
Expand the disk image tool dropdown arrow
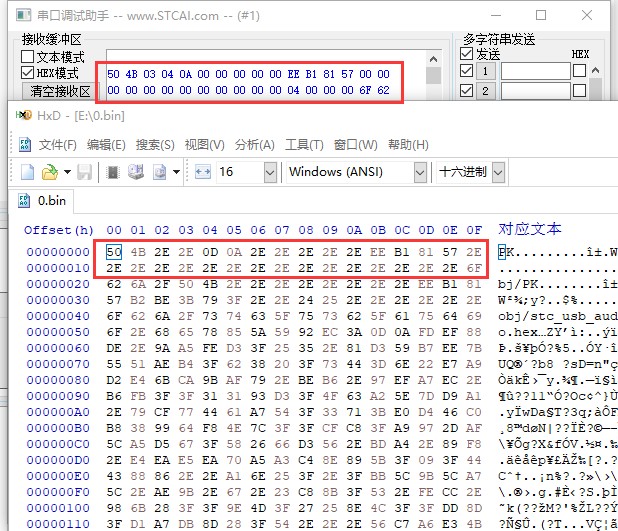(177, 172)
